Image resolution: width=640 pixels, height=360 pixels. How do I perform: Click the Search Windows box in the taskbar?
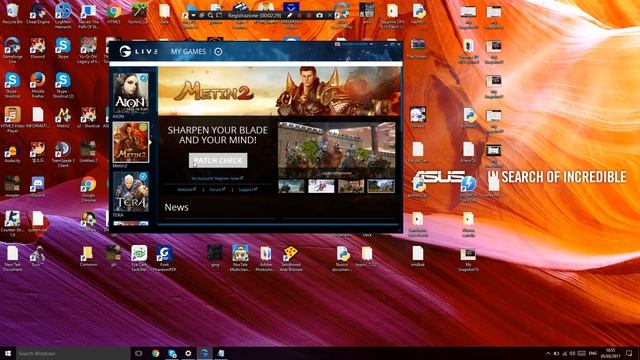pyautogui.click(x=73, y=353)
